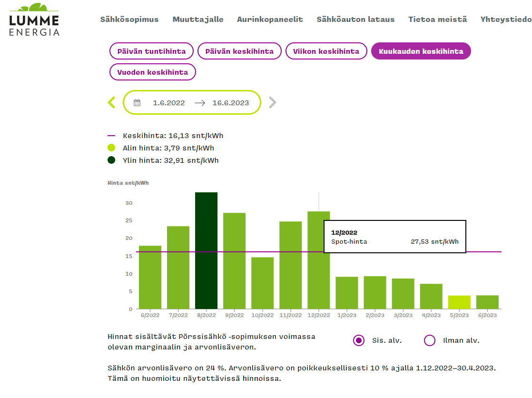
Task: Navigate to 'Sähköauton lataus' page
Action: [355, 20]
